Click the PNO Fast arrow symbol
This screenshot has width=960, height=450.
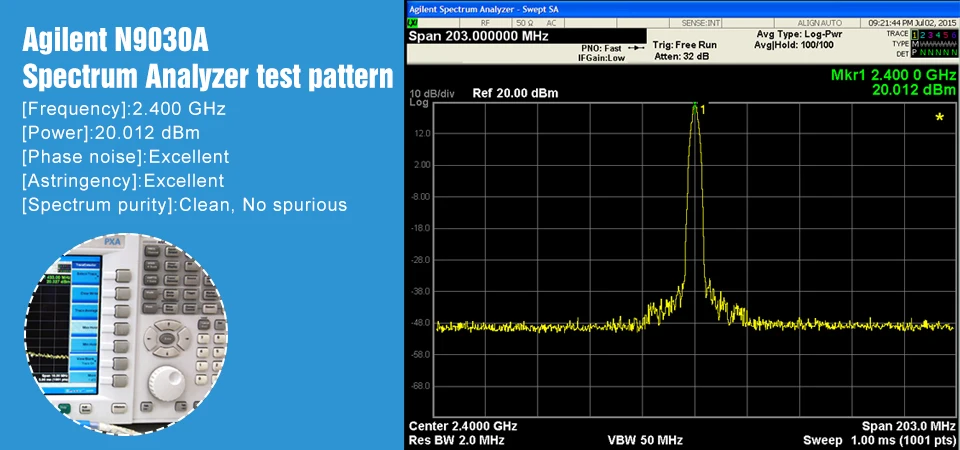[637, 48]
